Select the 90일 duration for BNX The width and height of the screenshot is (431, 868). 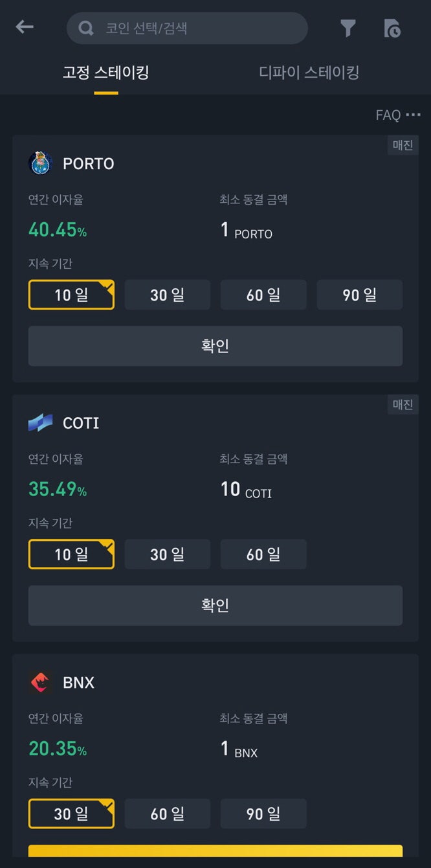[x=263, y=814]
